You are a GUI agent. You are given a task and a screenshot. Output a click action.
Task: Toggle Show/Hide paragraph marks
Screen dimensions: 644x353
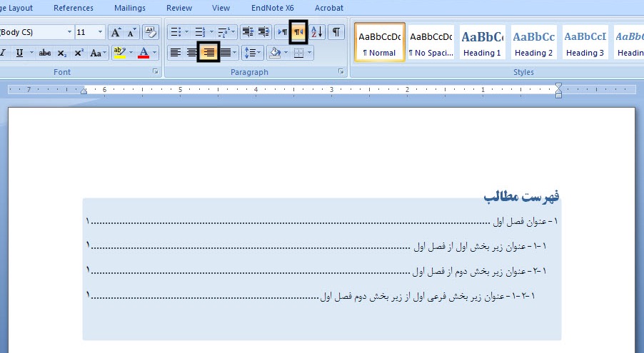coord(336,32)
